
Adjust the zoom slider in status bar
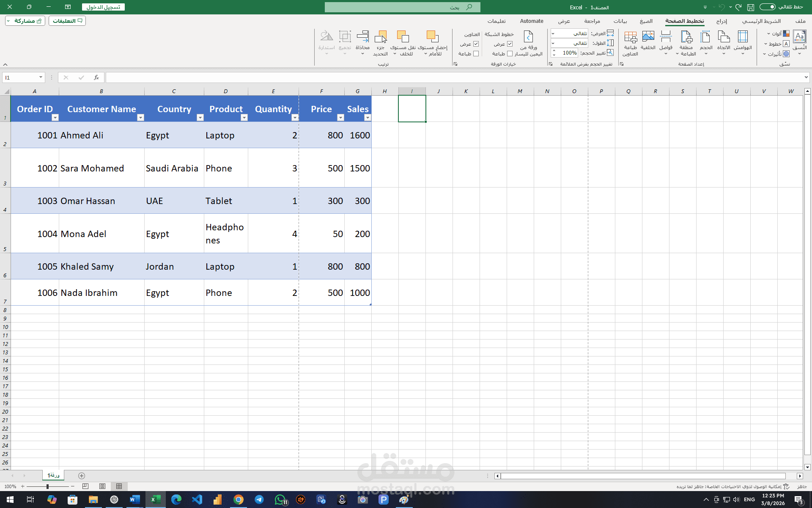[47, 486]
